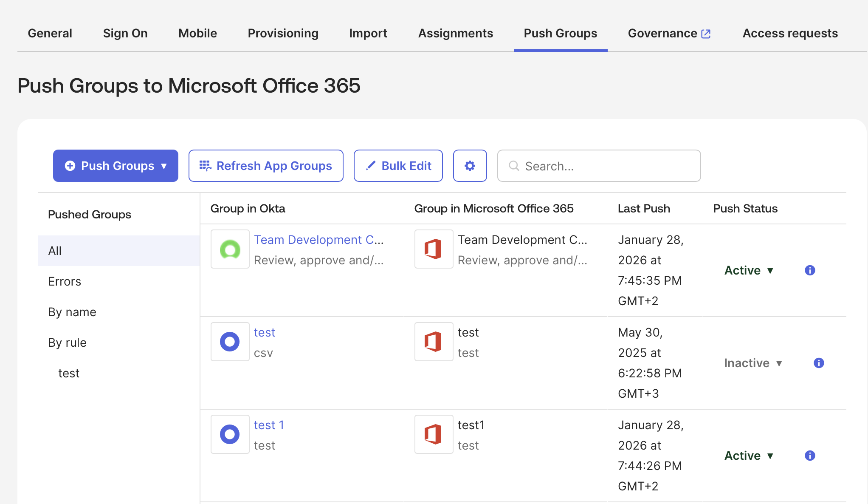
Task: Select All in Pushed Groups sidebar
Action: (x=118, y=251)
